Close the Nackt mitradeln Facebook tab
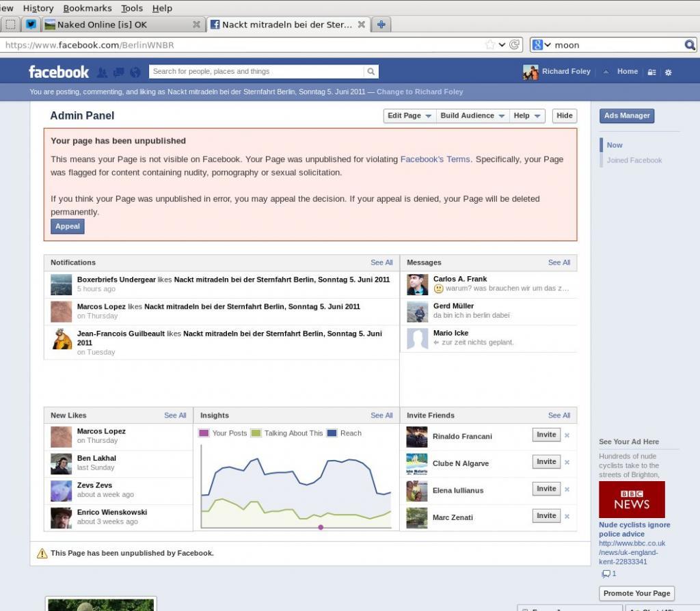This screenshot has width=700, height=611. (361, 25)
